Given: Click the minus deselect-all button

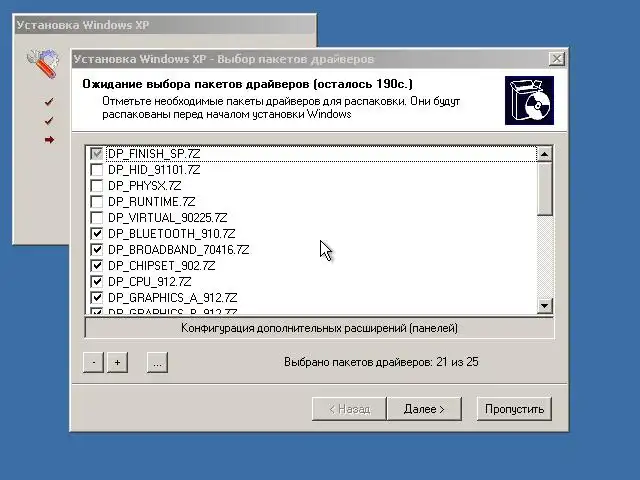Looking at the screenshot, I should point(93,362).
